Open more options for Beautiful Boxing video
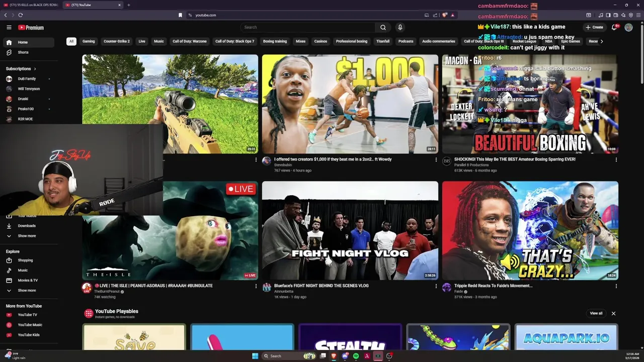The image size is (644, 362). click(616, 160)
